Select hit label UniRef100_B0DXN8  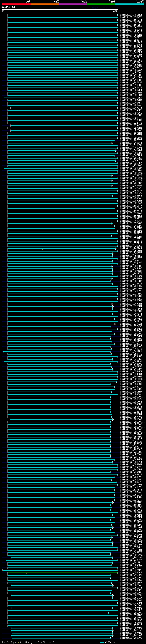[x=131, y=376]
